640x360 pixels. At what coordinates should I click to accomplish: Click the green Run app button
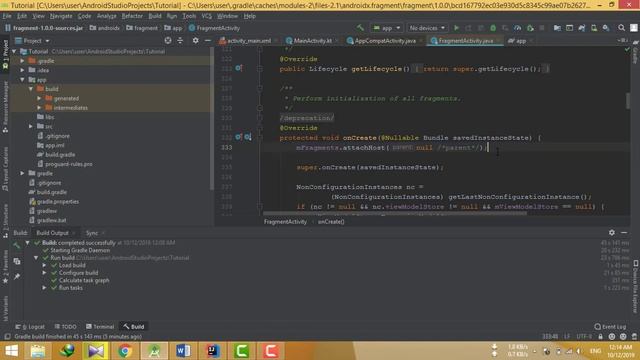(456, 28)
